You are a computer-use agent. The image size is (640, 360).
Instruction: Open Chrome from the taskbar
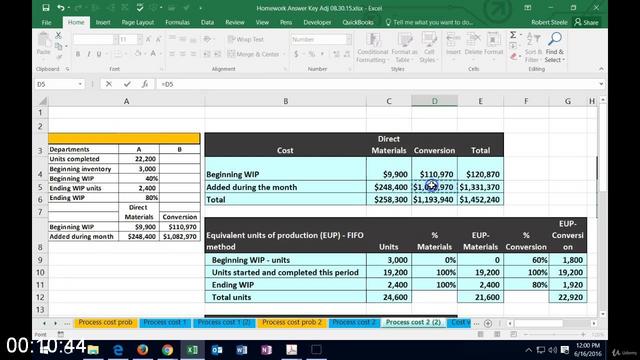tap(167, 350)
